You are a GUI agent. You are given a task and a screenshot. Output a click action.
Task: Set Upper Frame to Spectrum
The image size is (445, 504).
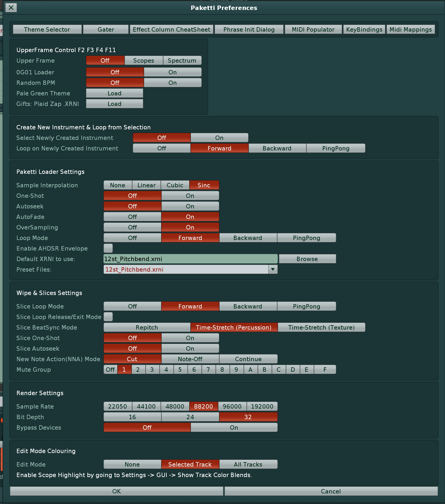pos(182,60)
